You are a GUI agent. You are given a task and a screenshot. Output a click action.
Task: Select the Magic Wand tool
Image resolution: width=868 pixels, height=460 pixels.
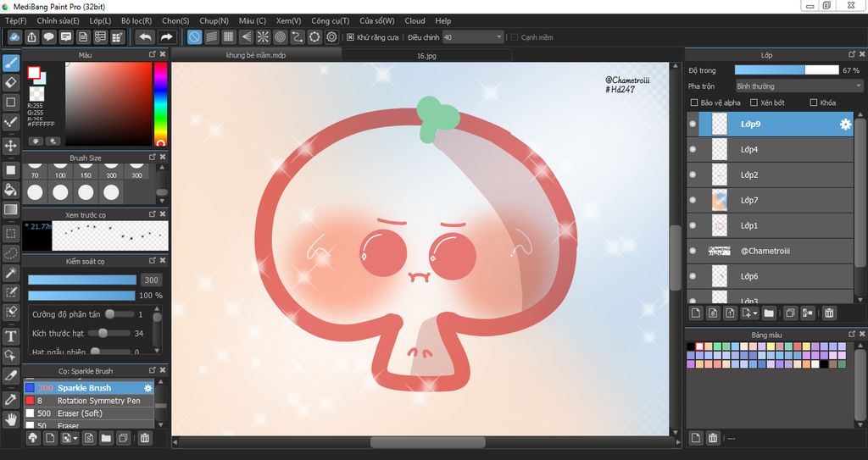pyautogui.click(x=10, y=273)
